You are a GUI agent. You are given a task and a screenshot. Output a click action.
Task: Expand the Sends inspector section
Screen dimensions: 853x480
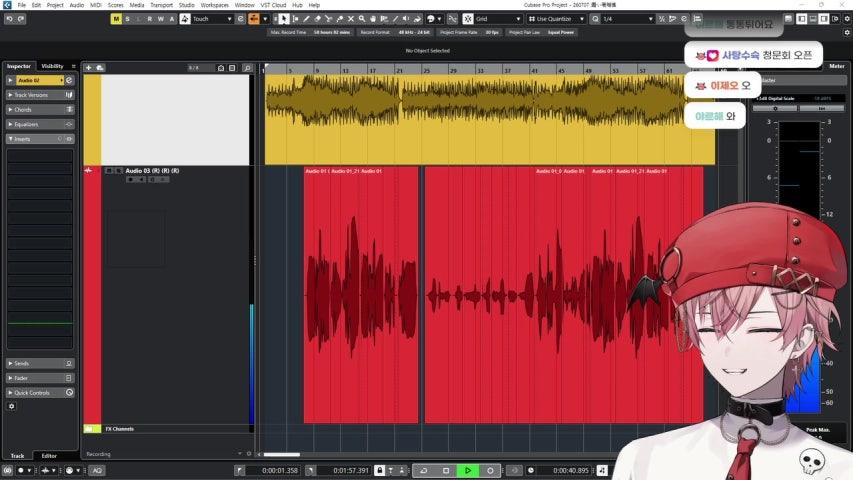pos(40,363)
